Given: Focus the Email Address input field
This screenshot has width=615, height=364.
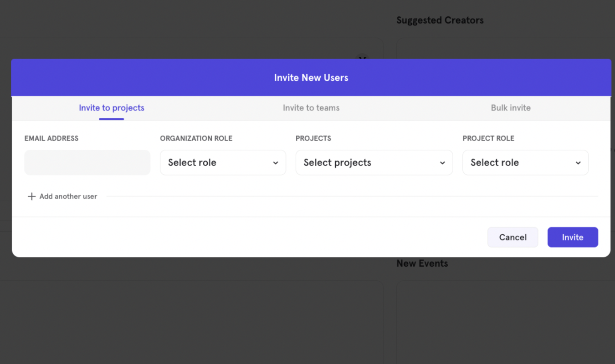Looking at the screenshot, I should click(87, 162).
